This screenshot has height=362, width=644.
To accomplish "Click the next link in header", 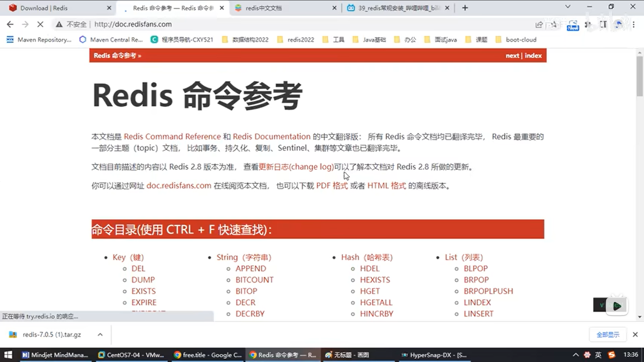I will point(512,55).
